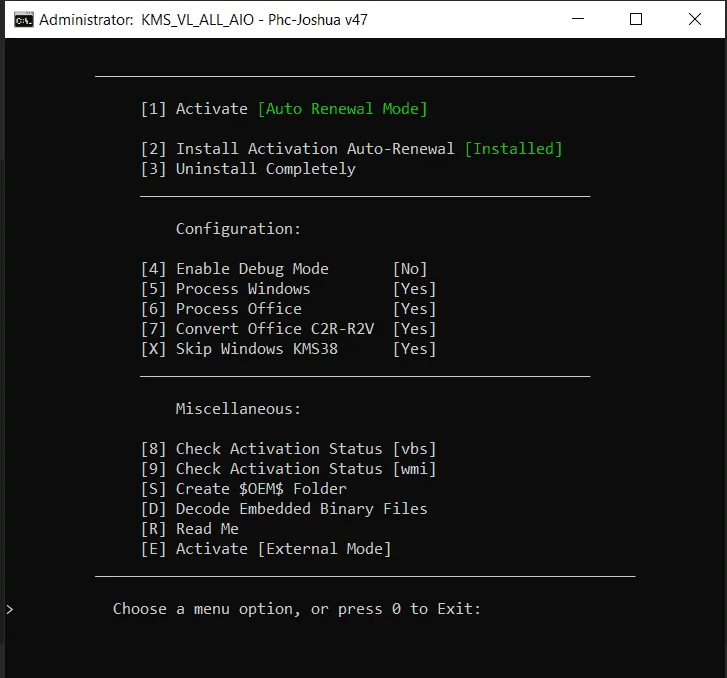The image size is (727, 678).
Task: Click '[D] Decode Embedded Binary Files' line
Action: (284, 509)
